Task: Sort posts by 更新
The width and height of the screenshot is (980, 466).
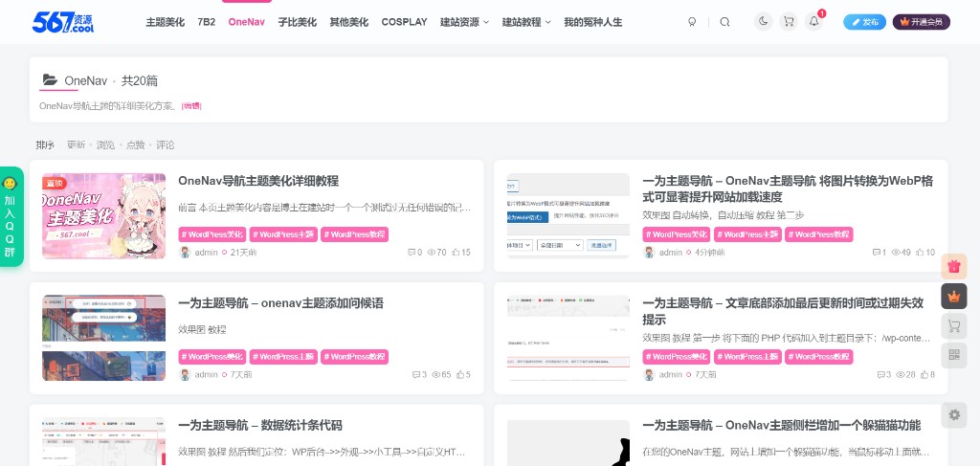Action: pos(77,144)
